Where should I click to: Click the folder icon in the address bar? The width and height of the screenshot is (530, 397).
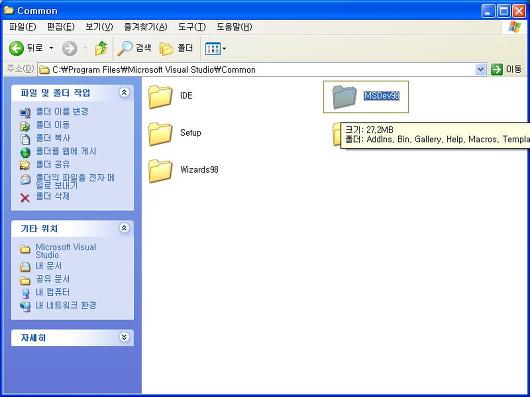pos(44,70)
